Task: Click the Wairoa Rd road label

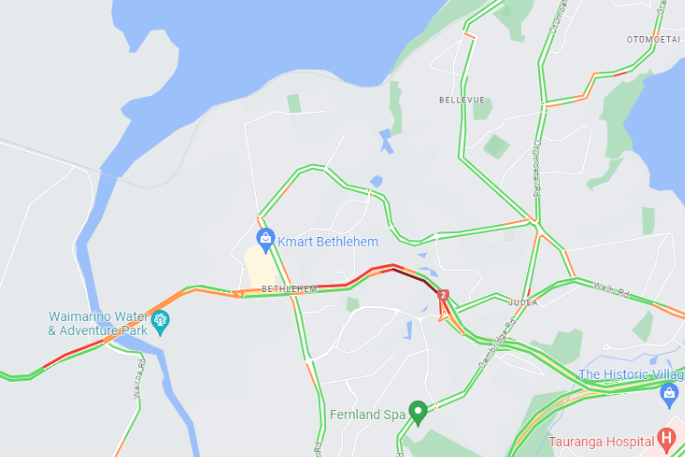Action: (139, 378)
